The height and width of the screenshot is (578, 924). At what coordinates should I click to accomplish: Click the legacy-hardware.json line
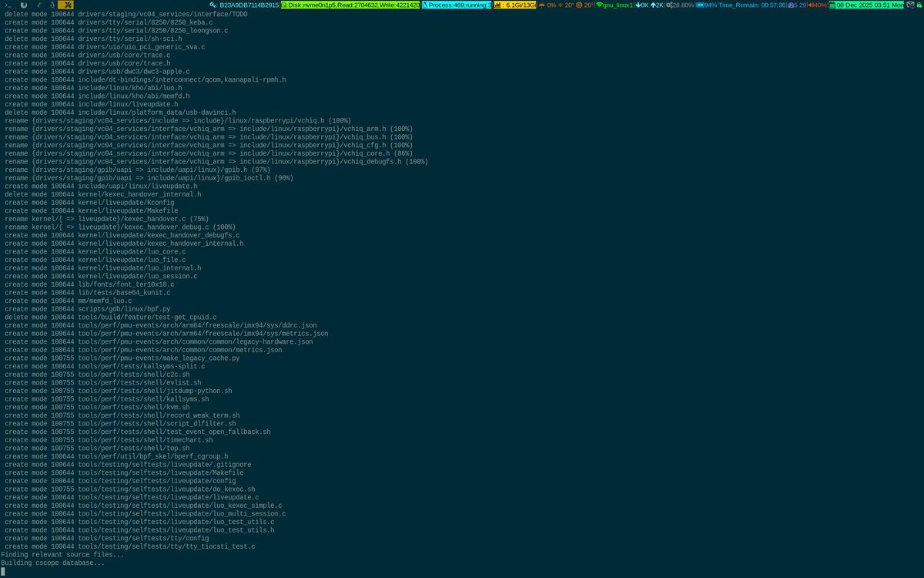click(x=159, y=341)
